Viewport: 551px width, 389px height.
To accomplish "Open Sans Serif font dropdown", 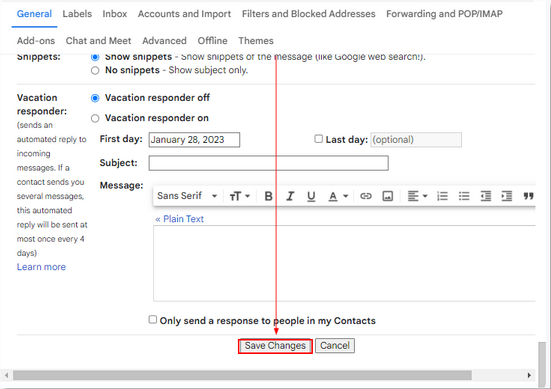I will click(x=187, y=196).
